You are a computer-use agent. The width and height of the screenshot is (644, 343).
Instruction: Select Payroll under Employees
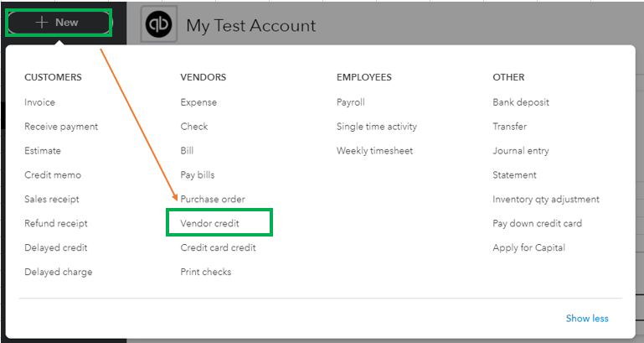(350, 102)
